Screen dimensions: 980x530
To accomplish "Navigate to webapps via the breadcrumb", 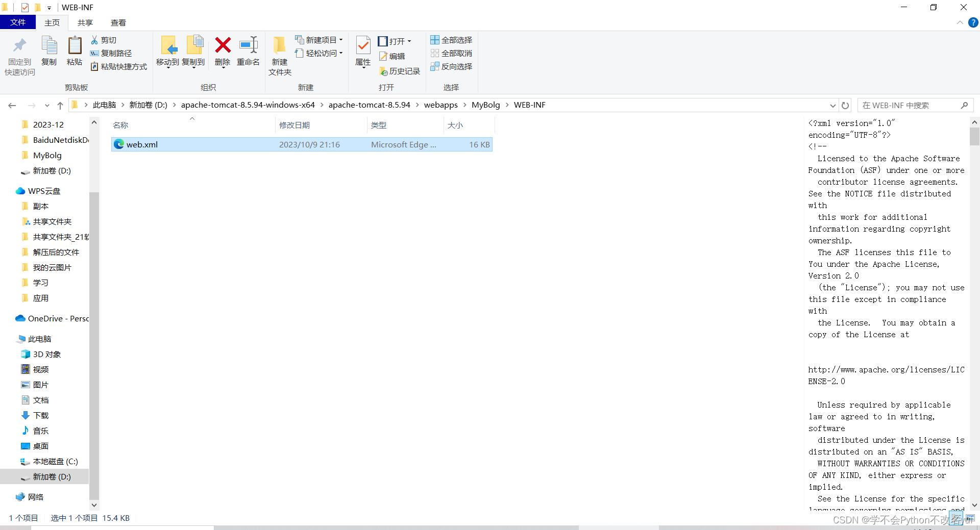I will (x=441, y=105).
